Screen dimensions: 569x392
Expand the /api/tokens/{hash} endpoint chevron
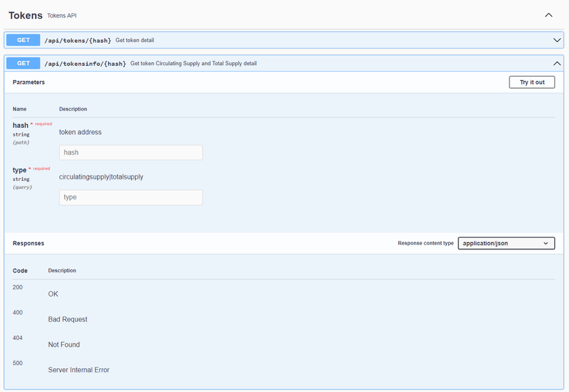point(557,40)
